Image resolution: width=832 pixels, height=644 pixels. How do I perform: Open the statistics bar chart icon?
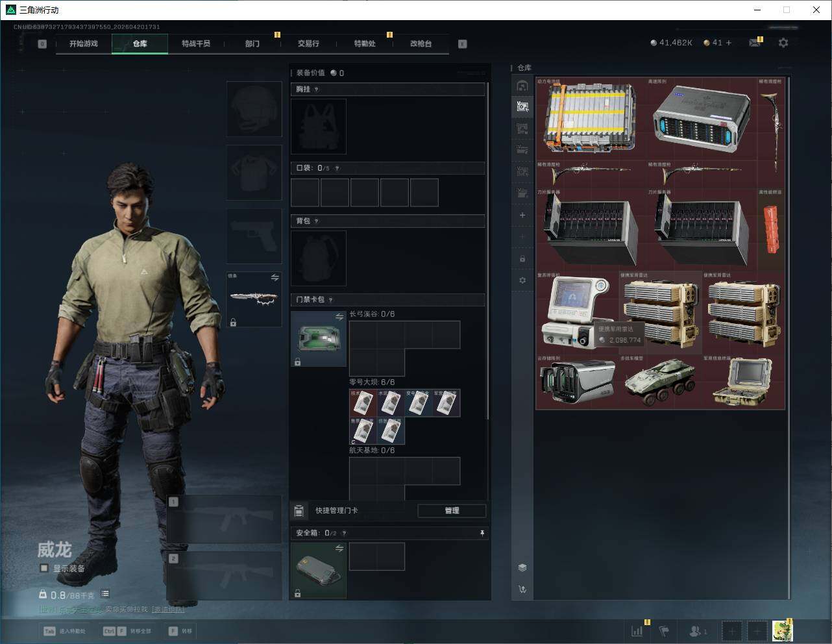pos(637,630)
